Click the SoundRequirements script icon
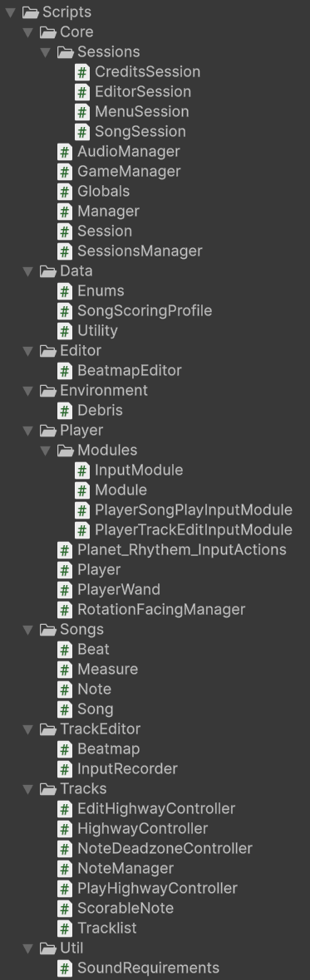Viewport: 310px width, 980px height. (65, 968)
